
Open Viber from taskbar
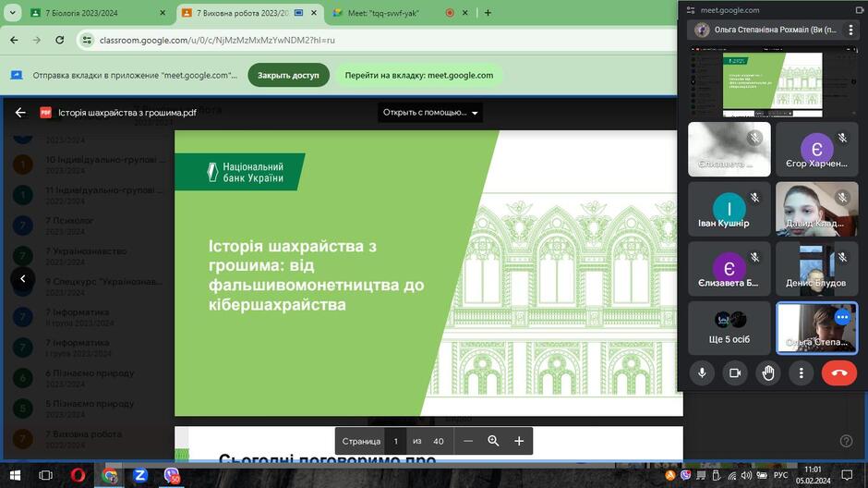(x=172, y=475)
